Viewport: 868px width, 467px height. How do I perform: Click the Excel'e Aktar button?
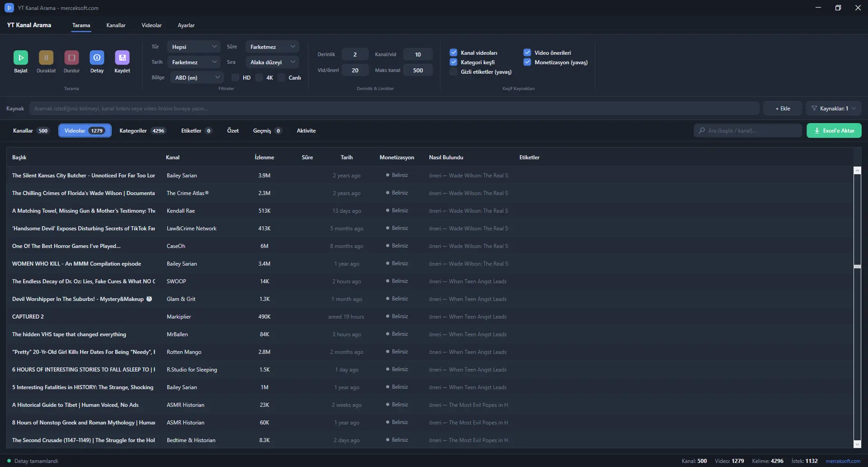tap(834, 130)
